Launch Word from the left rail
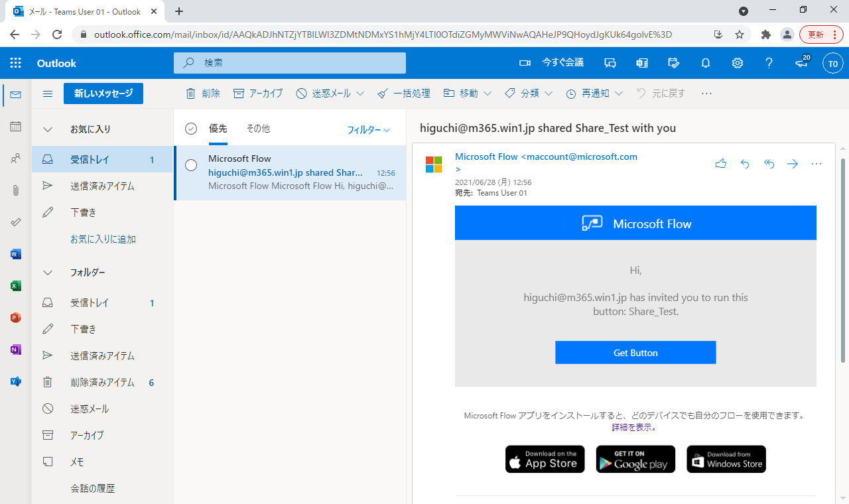 [x=16, y=254]
